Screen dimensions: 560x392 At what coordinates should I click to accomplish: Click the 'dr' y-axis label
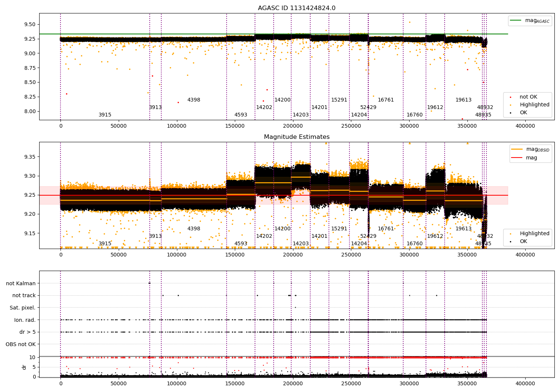(24, 367)
